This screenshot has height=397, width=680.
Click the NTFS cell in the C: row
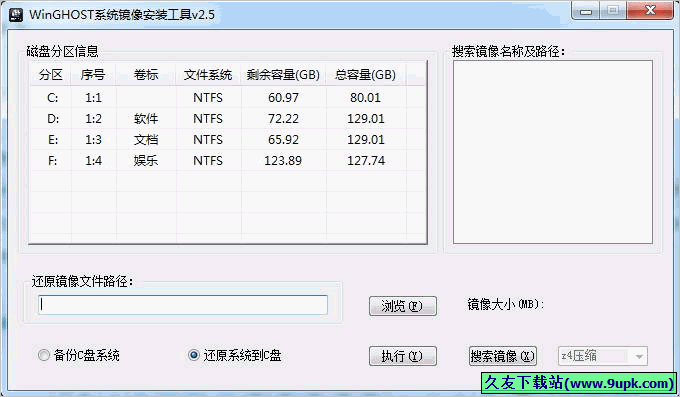(208, 98)
